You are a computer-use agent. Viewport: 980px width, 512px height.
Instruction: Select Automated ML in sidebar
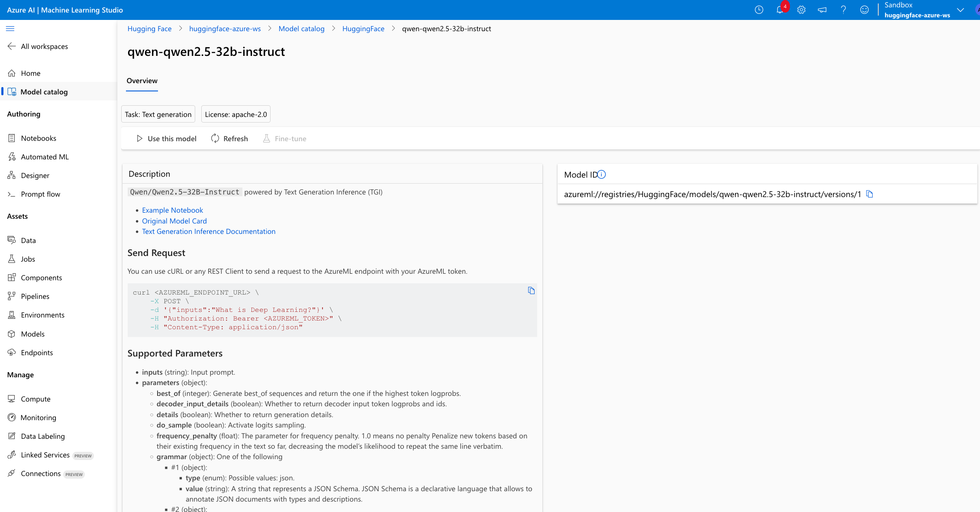point(45,156)
